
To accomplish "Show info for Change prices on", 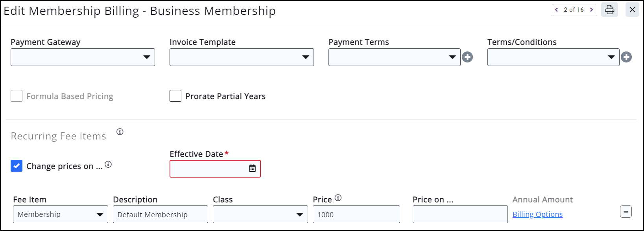I will click(x=108, y=165).
